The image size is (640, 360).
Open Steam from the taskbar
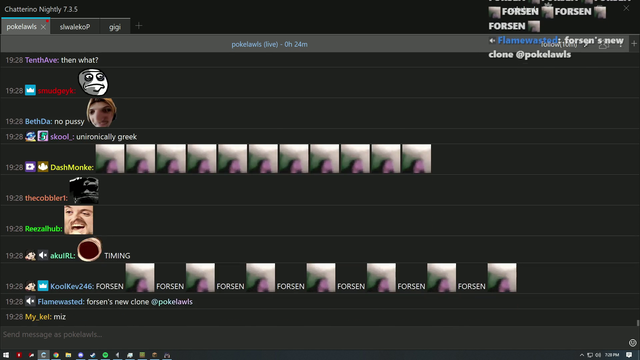click(x=93, y=355)
